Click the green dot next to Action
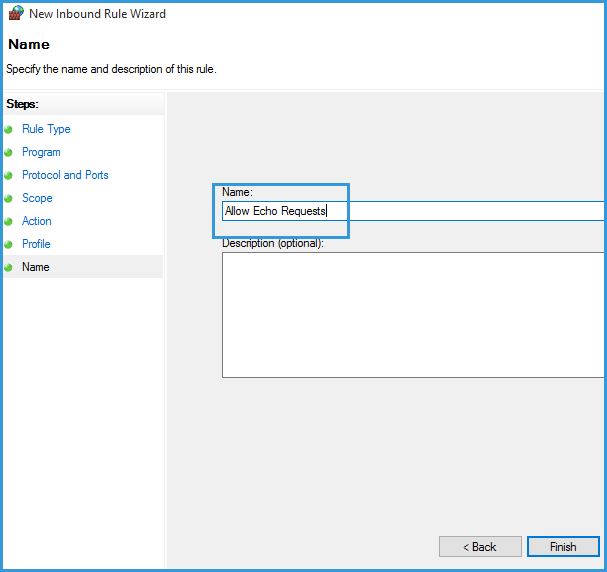Screen dimensions: 607x572 (9, 222)
